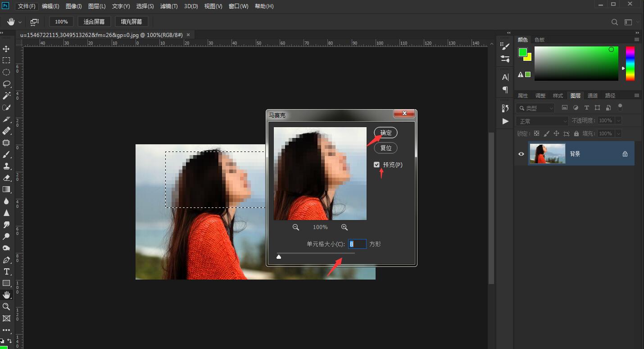Viewport: 644px width, 349px height.
Task: Click the 单元格大小 cell size input field
Action: pos(357,244)
